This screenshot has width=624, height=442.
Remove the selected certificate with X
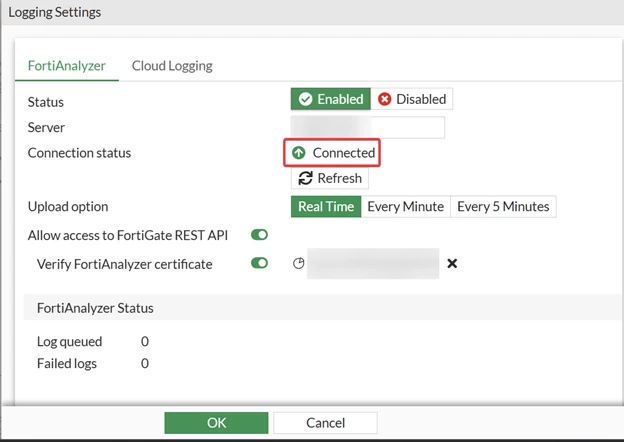tap(452, 263)
